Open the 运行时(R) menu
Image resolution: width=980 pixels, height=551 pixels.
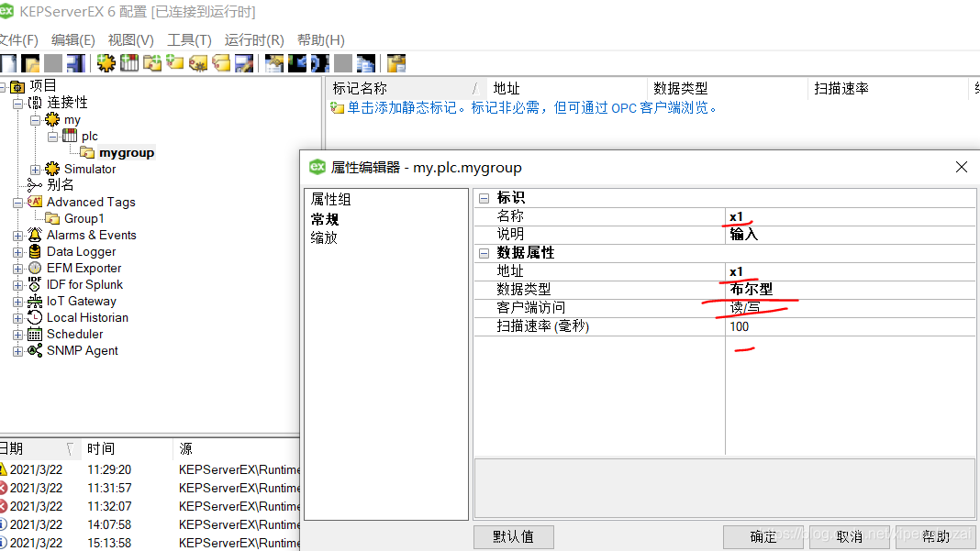point(254,40)
